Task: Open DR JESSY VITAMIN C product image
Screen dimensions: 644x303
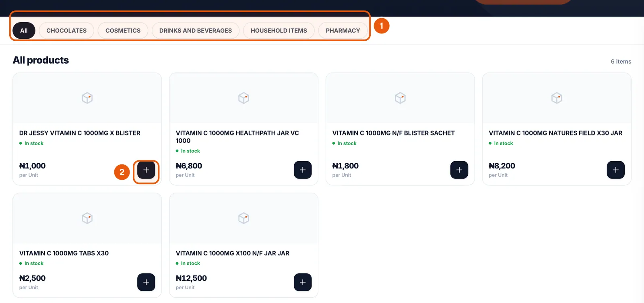Action: click(x=87, y=98)
